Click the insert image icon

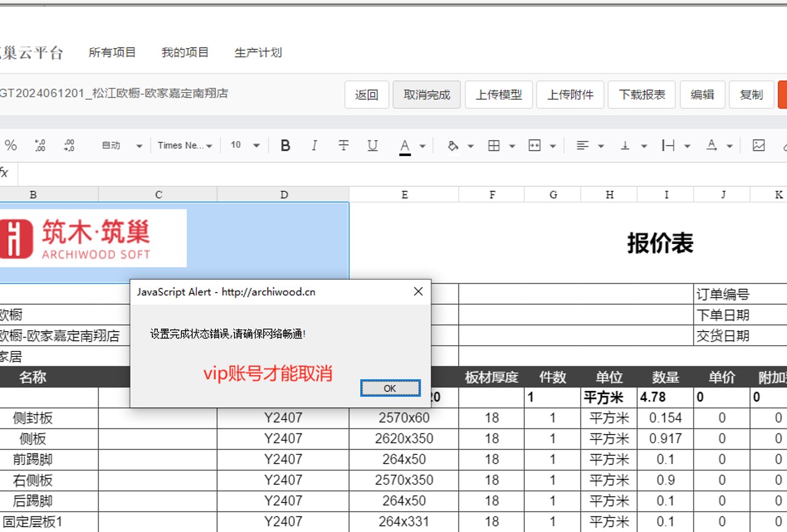pyautogui.click(x=758, y=145)
